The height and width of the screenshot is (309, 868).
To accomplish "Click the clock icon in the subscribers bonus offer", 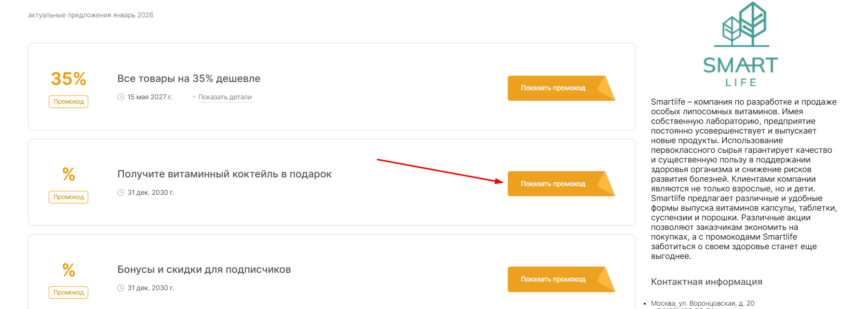I will (x=121, y=288).
